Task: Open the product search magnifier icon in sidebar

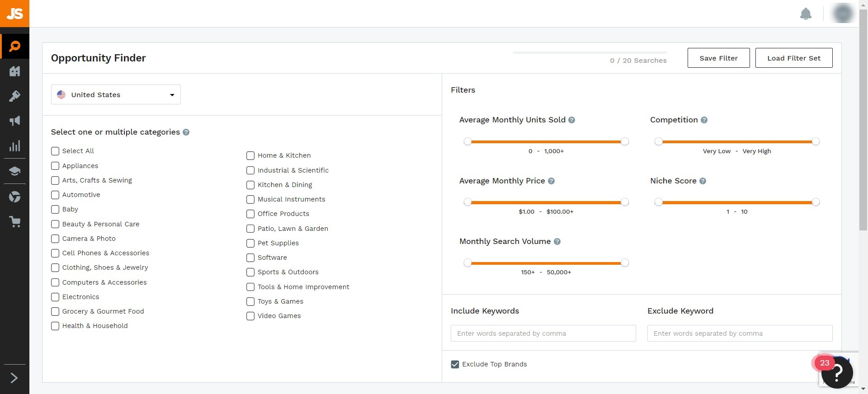Action: (15, 46)
